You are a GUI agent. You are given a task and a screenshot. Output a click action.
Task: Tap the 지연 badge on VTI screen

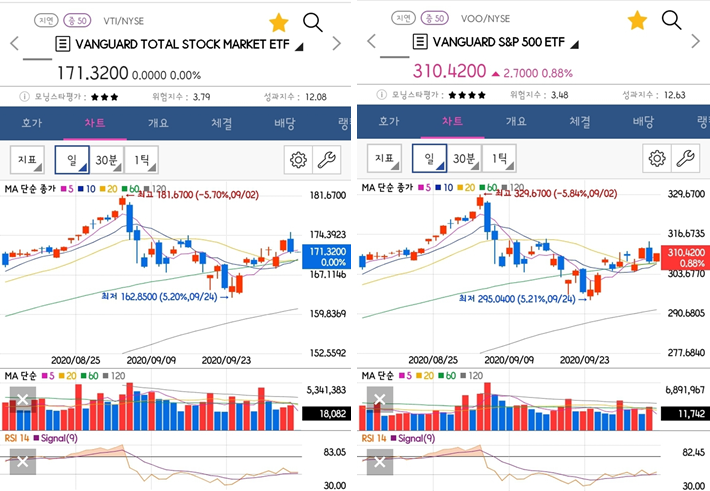(x=46, y=20)
